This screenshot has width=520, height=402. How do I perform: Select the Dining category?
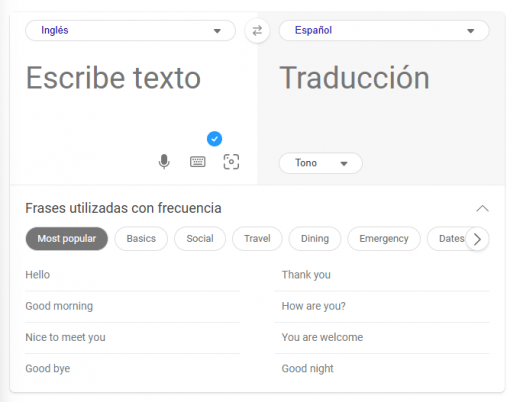315,239
